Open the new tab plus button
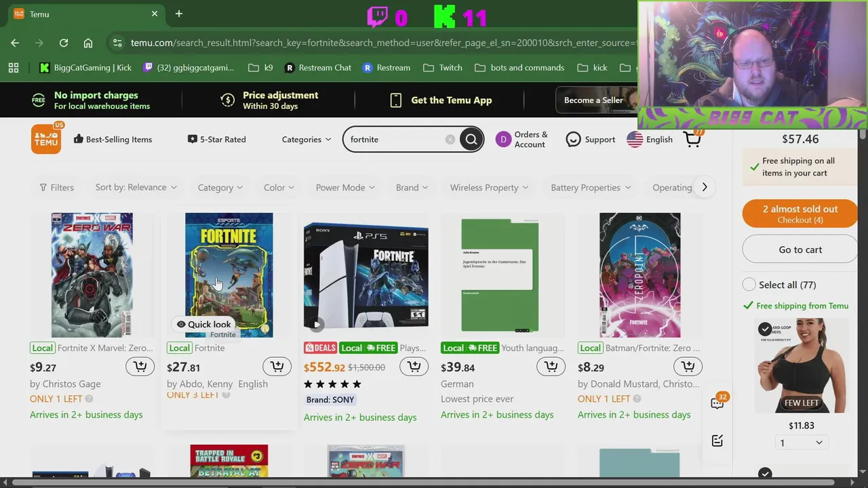This screenshot has height=488, width=868. click(179, 14)
